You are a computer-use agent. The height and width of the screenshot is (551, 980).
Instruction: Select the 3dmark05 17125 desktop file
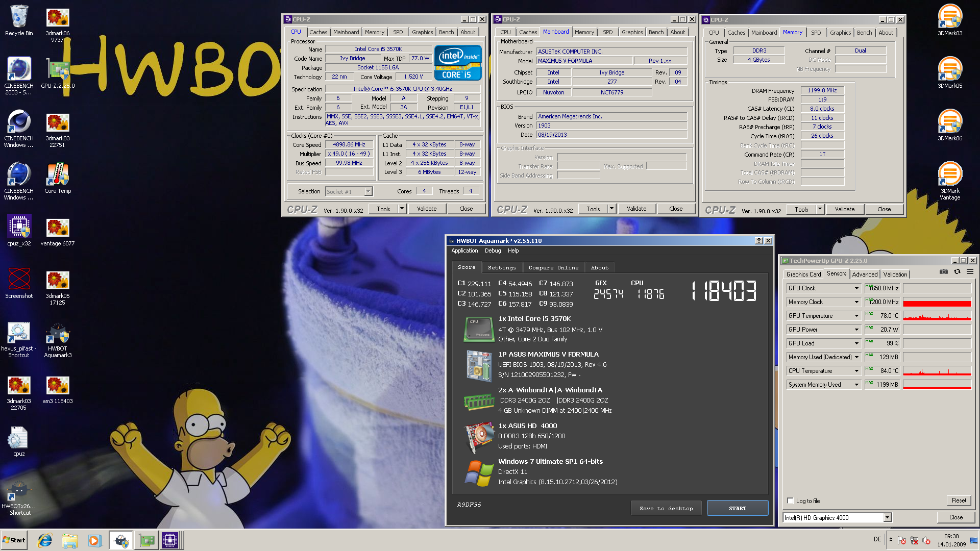pyautogui.click(x=58, y=287)
